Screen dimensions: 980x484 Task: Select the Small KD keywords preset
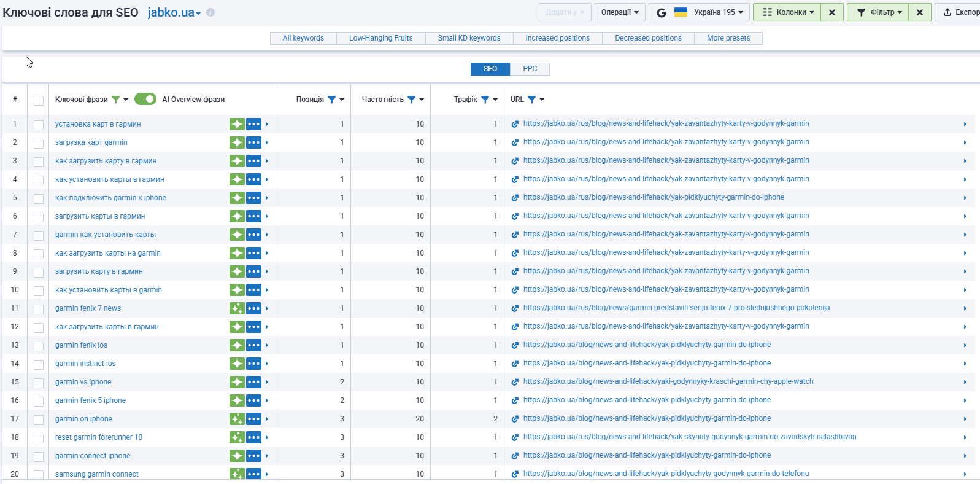click(x=469, y=38)
